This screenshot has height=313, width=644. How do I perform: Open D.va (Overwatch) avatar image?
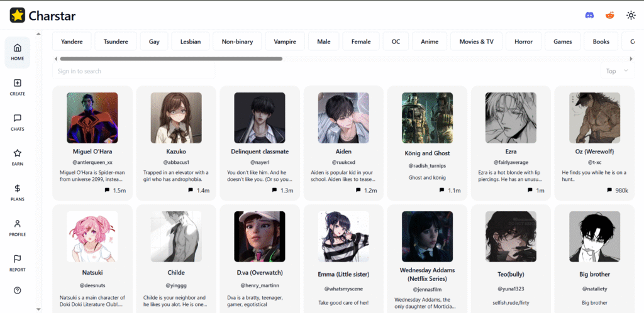coord(260,237)
